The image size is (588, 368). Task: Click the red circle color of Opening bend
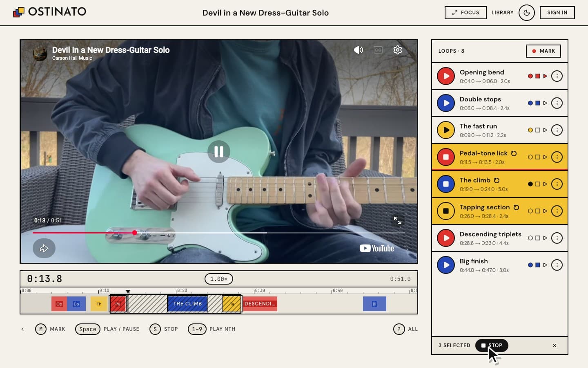click(x=530, y=76)
